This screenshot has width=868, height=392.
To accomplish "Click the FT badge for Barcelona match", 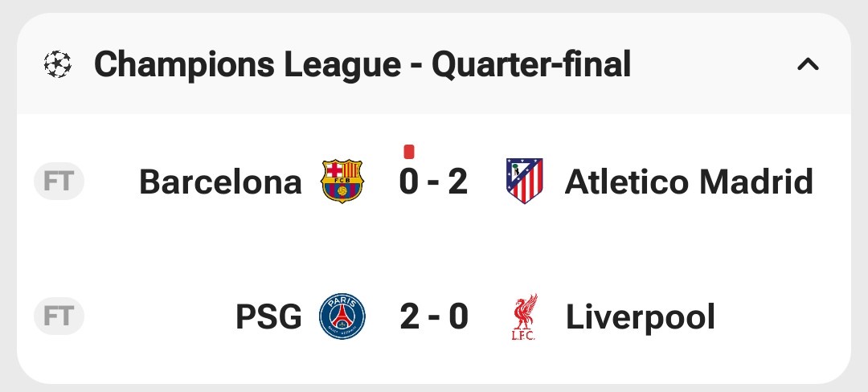I will [x=59, y=182].
